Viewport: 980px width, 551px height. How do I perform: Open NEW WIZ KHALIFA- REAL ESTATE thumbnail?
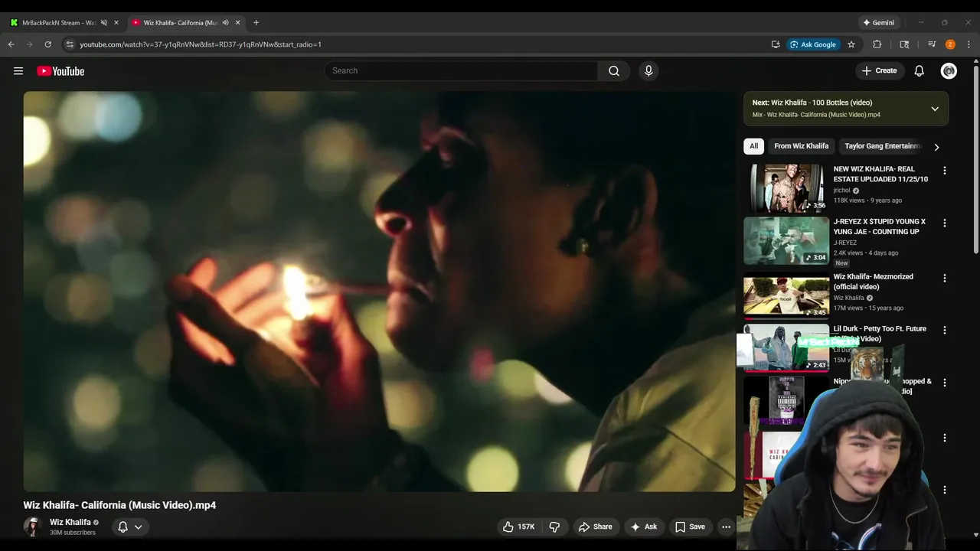[x=786, y=188]
